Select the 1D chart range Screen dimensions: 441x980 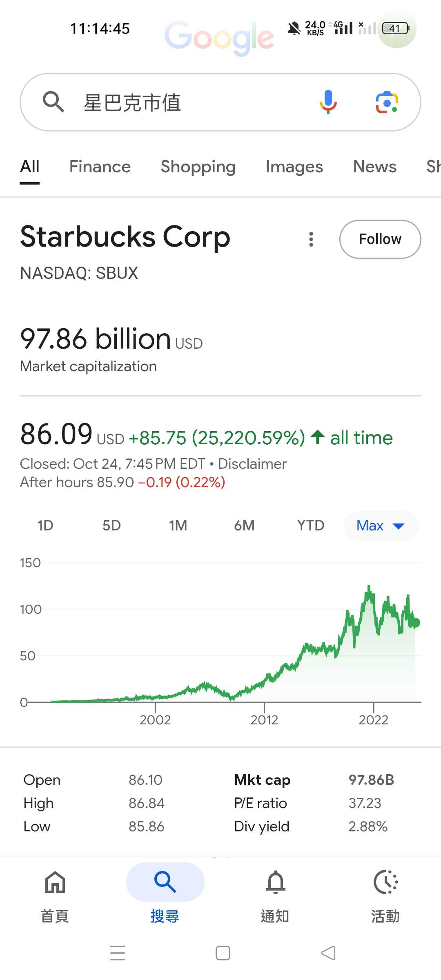(45, 526)
